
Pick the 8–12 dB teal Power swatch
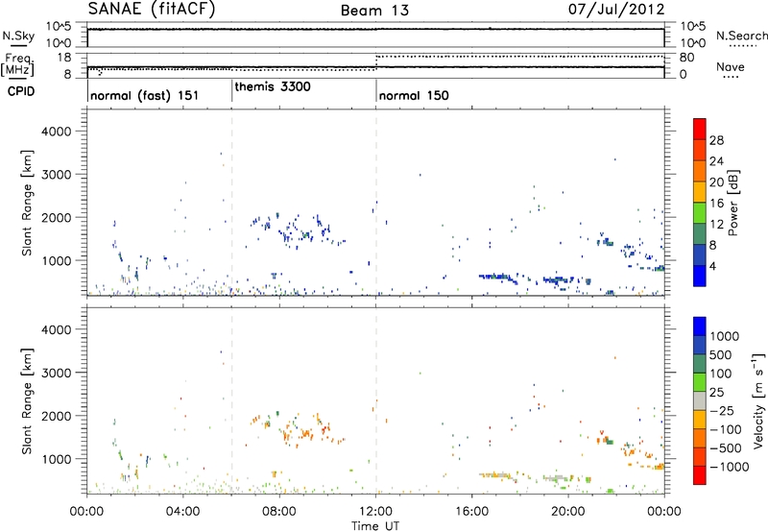[x=700, y=234]
